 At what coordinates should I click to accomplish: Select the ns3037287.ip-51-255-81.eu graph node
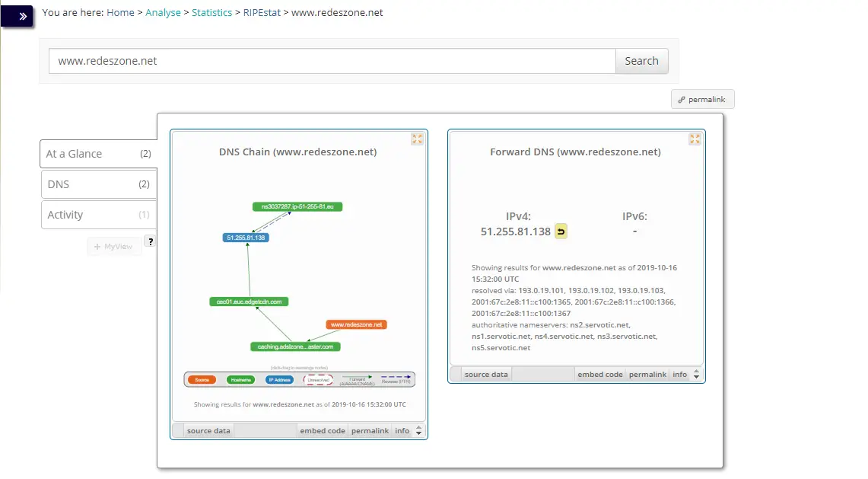click(x=297, y=207)
